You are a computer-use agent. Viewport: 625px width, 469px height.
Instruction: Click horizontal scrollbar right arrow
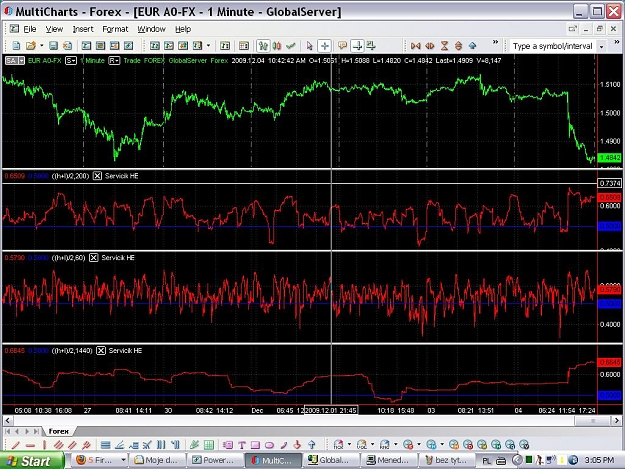tap(616, 420)
